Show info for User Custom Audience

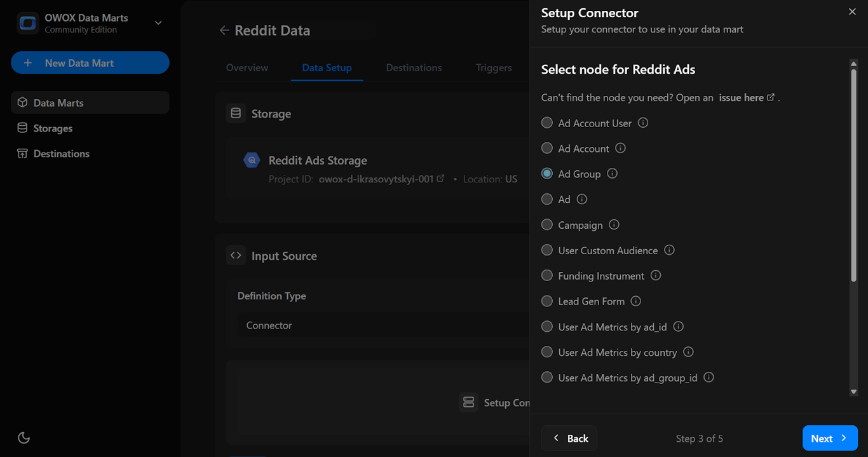click(669, 250)
